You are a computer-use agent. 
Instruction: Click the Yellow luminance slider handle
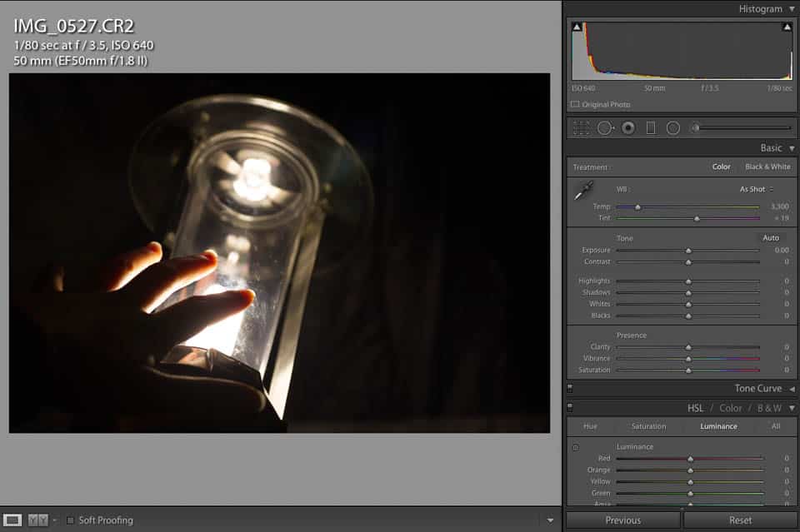pos(690,482)
